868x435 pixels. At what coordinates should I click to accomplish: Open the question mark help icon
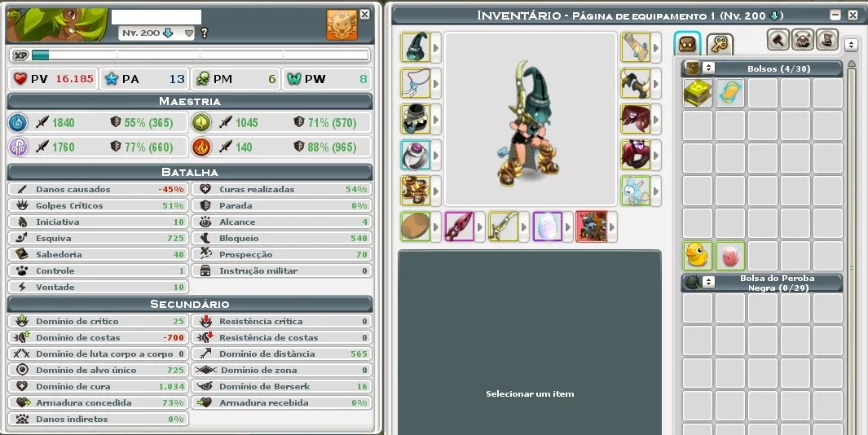[x=204, y=33]
